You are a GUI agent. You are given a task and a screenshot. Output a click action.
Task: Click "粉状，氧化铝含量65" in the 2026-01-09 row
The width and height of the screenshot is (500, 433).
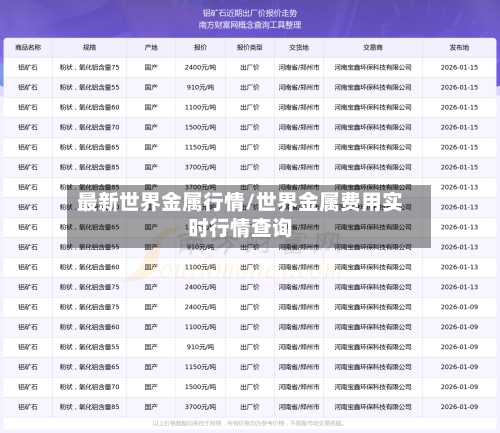[x=89, y=367]
